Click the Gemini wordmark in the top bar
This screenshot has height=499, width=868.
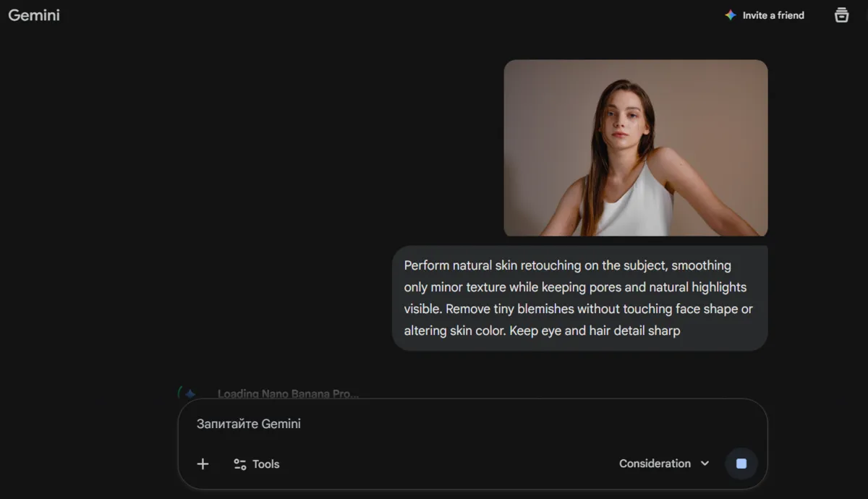click(x=33, y=14)
